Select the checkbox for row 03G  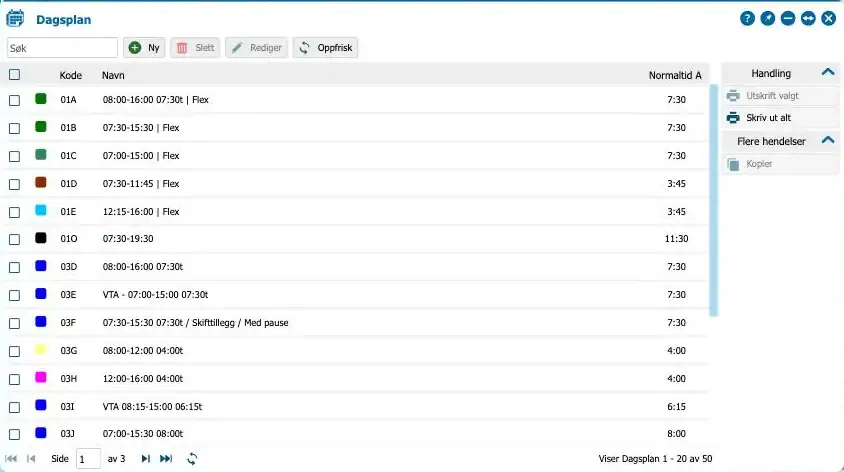(x=15, y=351)
